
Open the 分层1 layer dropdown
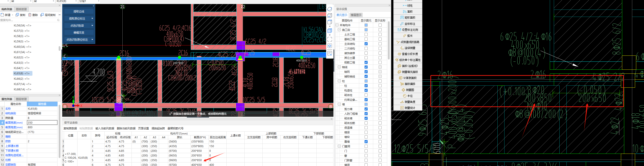click(x=99, y=1)
